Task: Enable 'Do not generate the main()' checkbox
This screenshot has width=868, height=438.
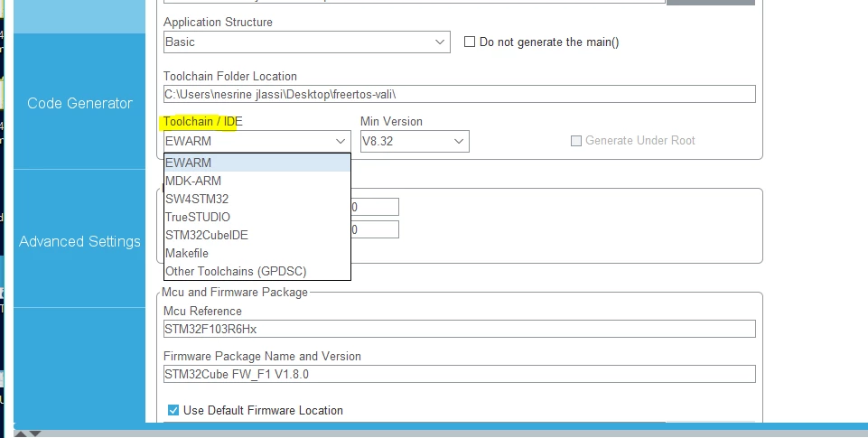Action: pyautogui.click(x=470, y=42)
